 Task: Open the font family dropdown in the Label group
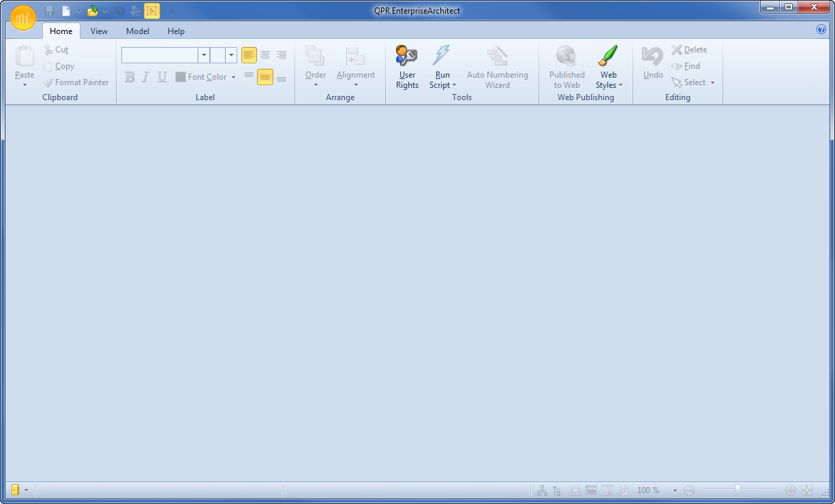tap(203, 54)
